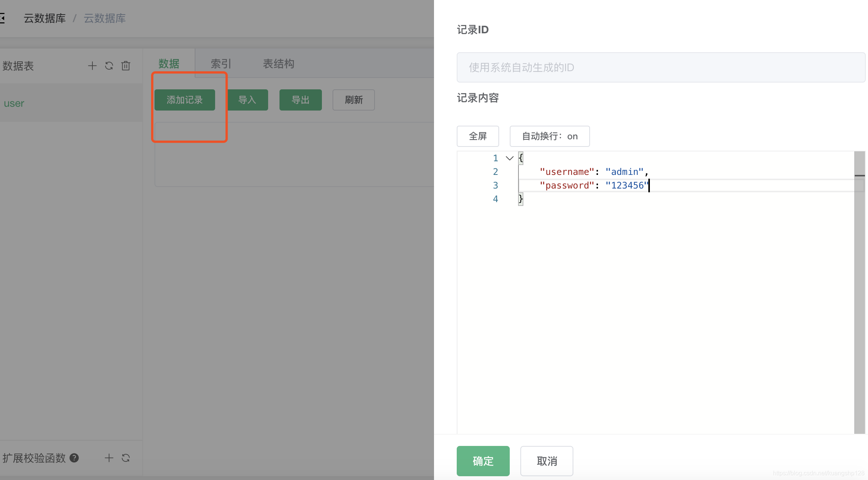The width and height of the screenshot is (868, 480).
Task: Open help for 扩展校验函数
Action: (x=74, y=458)
